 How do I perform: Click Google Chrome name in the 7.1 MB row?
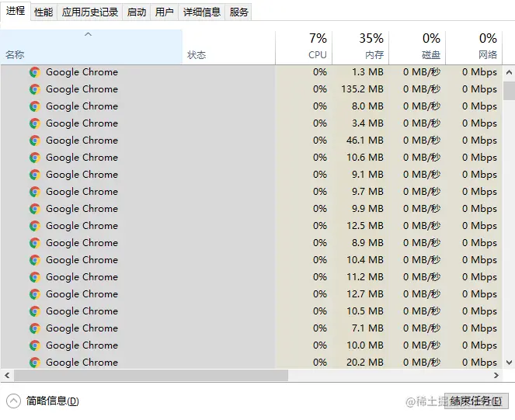coord(82,328)
